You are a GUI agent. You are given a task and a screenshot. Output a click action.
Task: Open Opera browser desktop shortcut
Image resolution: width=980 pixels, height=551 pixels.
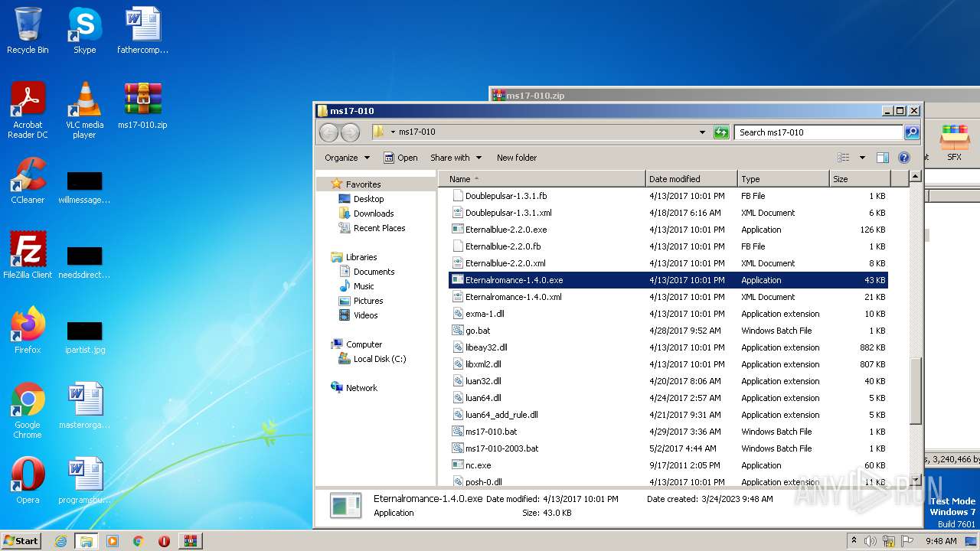click(28, 480)
